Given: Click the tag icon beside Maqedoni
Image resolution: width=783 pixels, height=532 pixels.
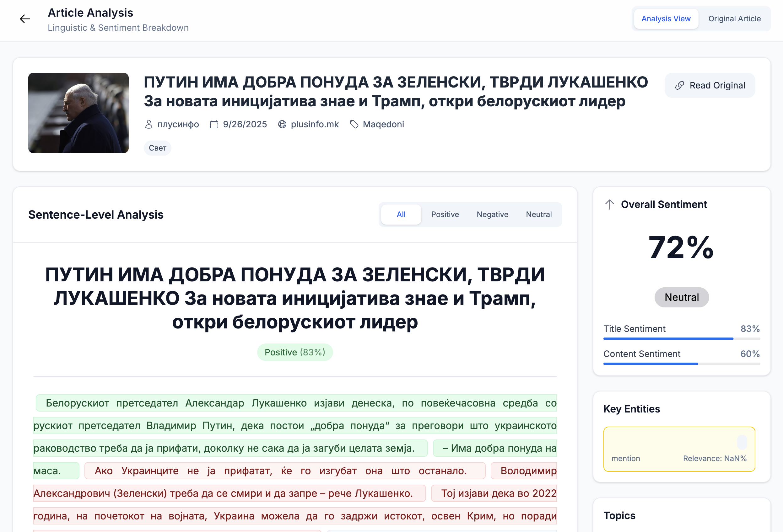Looking at the screenshot, I should tap(354, 124).
